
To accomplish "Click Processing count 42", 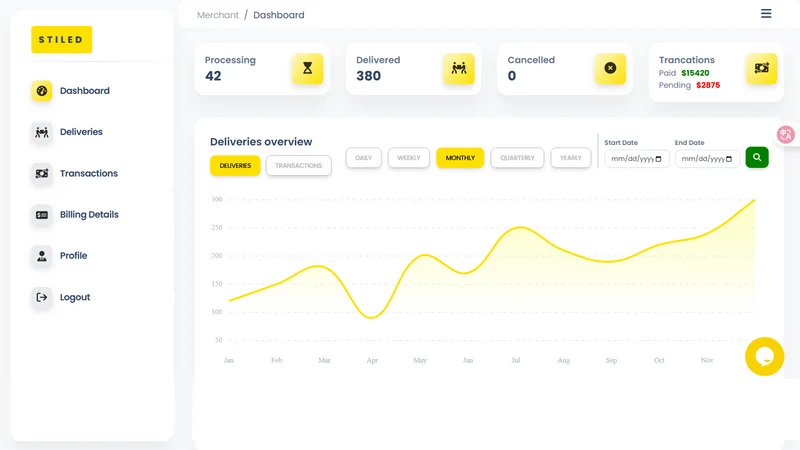I will coord(213,76).
